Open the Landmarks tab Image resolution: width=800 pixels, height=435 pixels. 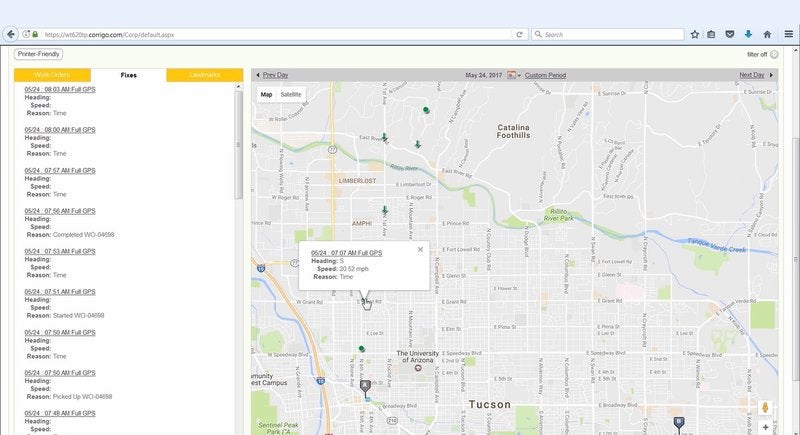pyautogui.click(x=204, y=75)
